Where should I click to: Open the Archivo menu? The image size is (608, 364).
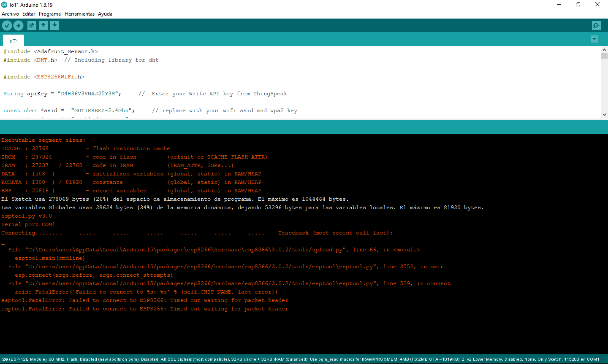point(10,14)
